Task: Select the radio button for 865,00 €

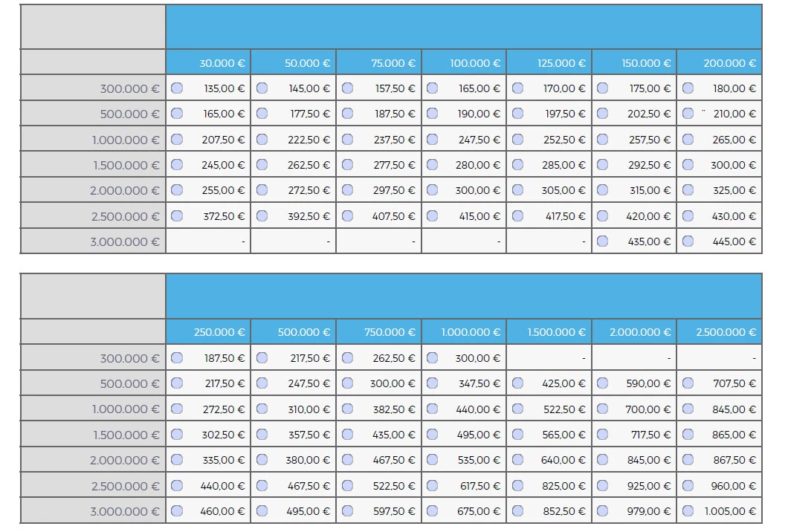Action: (688, 435)
